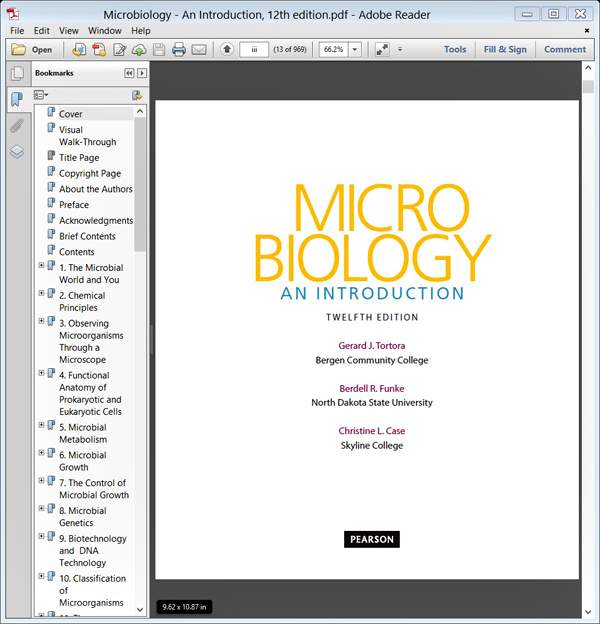600x624 pixels.
Task: Click the Title Page bookmark icon
Action: (x=51, y=155)
